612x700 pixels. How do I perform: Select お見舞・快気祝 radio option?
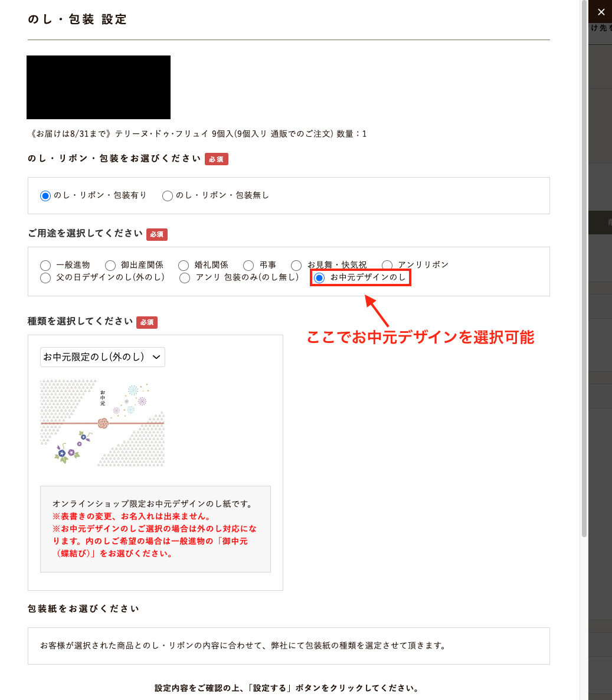(x=296, y=266)
